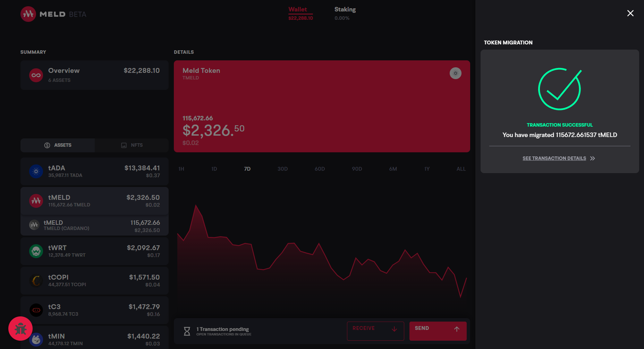Screen dimensions: 644x349
Task: Select the tC3 asset row
Action: coord(94,310)
